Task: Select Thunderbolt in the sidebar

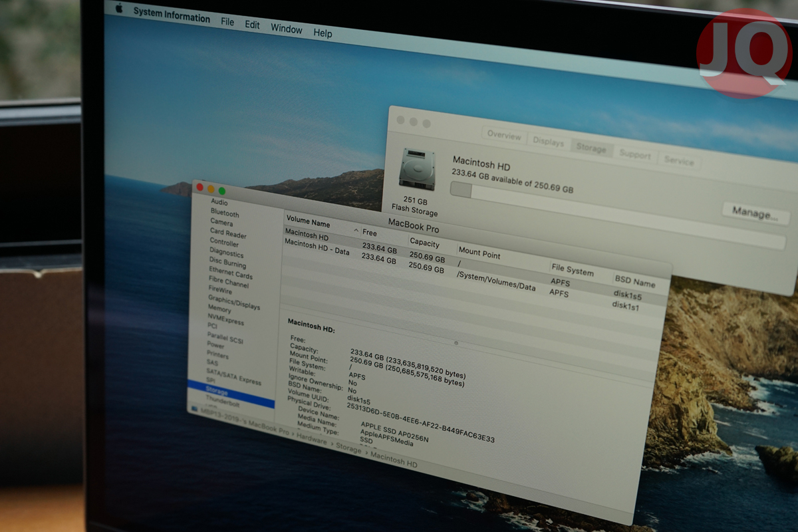Action: point(223,400)
